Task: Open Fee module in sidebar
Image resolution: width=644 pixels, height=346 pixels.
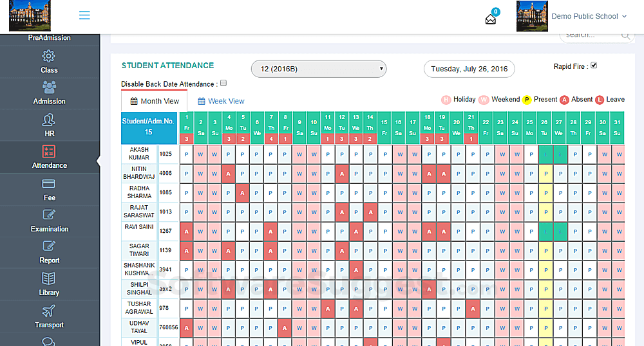Action: [x=49, y=189]
